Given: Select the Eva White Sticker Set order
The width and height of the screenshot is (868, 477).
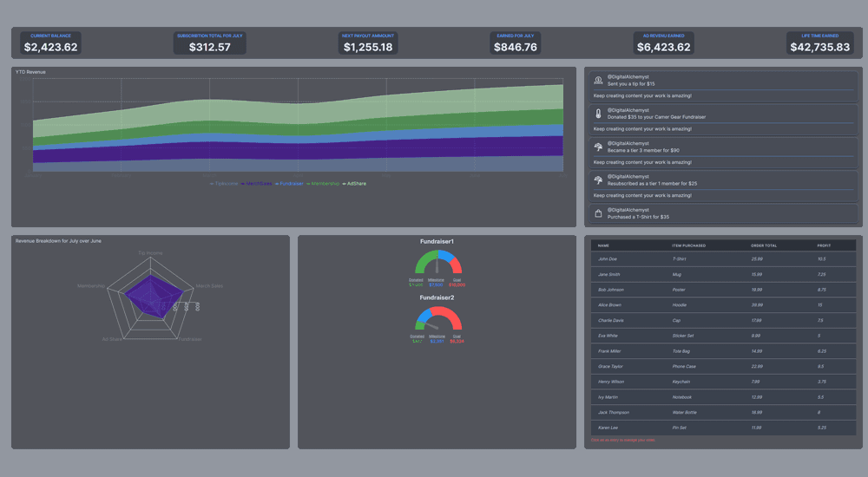Looking at the screenshot, I should click(723, 336).
